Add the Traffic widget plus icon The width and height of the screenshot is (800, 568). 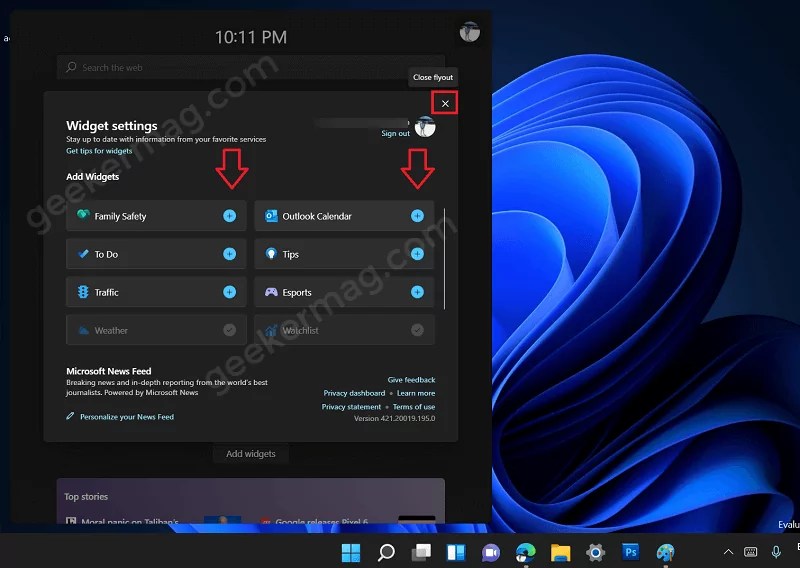coord(230,292)
